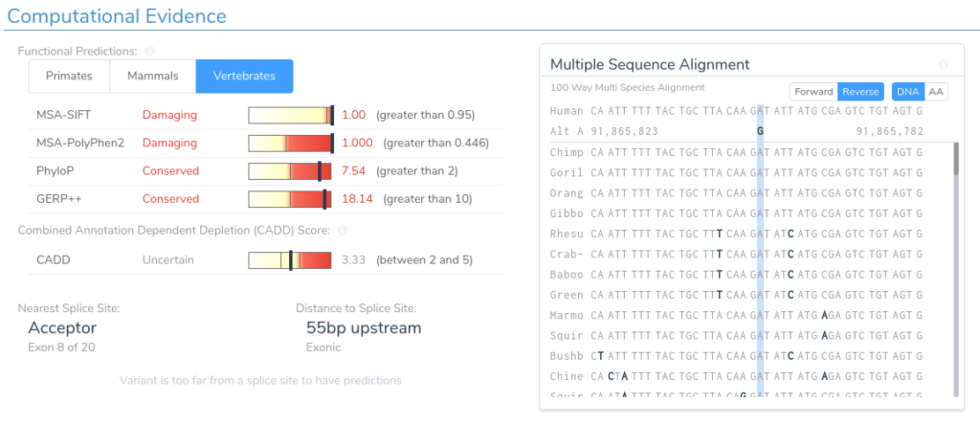Viewport: 980px width, 425px height.
Task: Click the CADD score bar
Action: coord(290,260)
